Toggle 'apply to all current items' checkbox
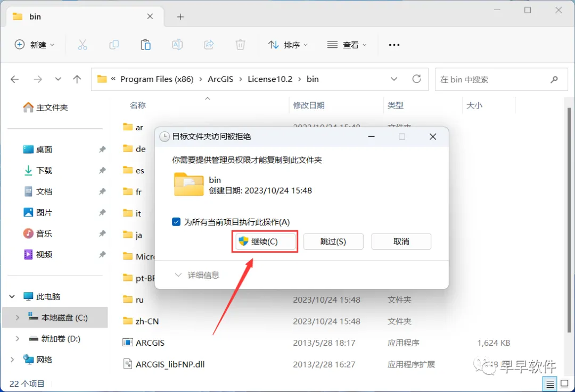This screenshot has width=575, height=392. point(176,222)
